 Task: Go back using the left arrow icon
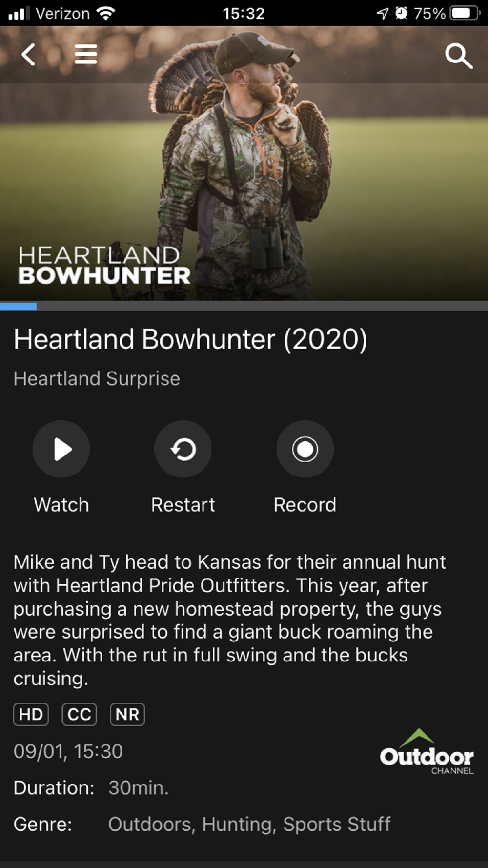pyautogui.click(x=28, y=54)
